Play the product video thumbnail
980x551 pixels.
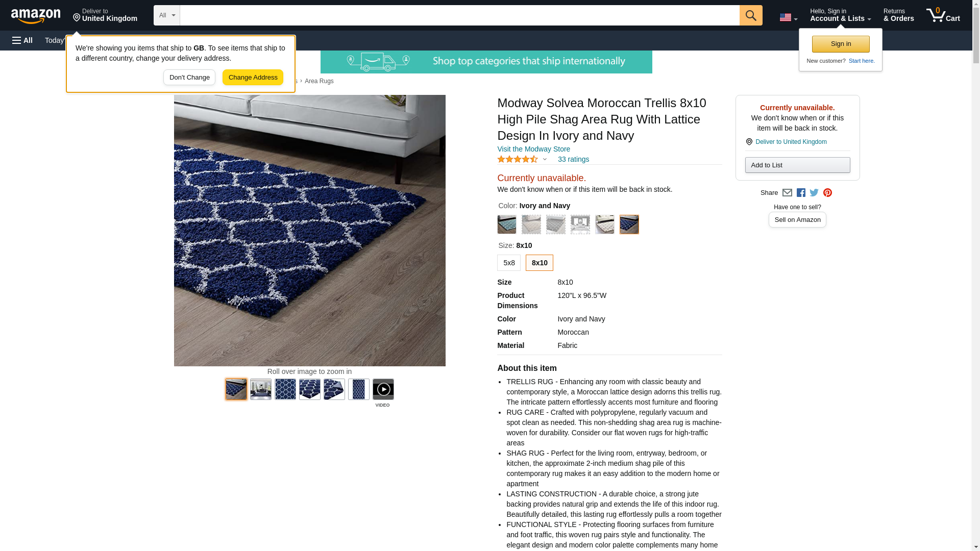coord(383,389)
